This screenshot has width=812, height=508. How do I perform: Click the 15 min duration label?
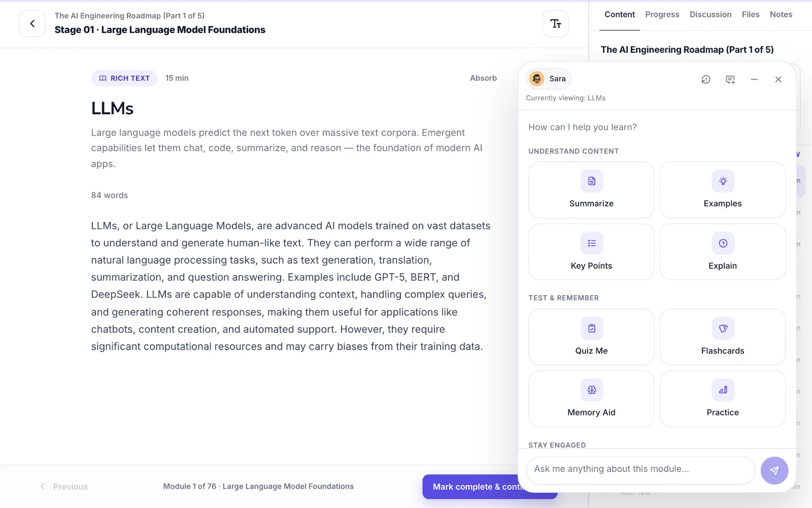177,78
